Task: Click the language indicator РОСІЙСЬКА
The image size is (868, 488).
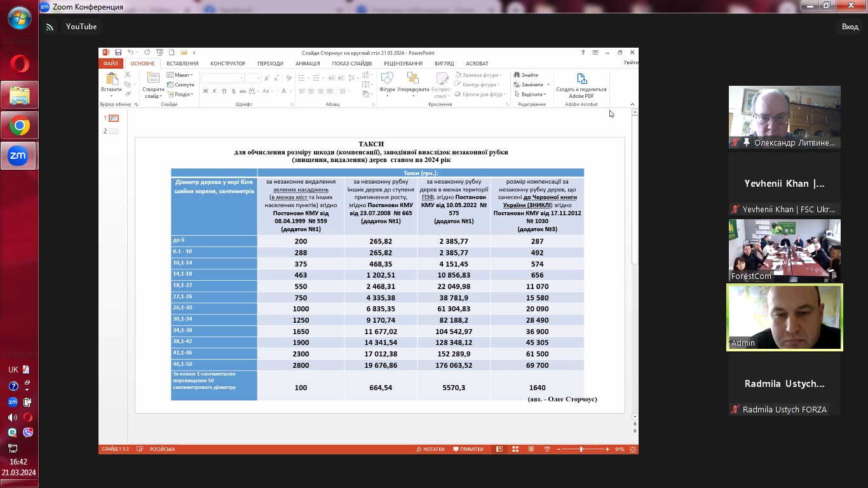Action: pos(162,449)
